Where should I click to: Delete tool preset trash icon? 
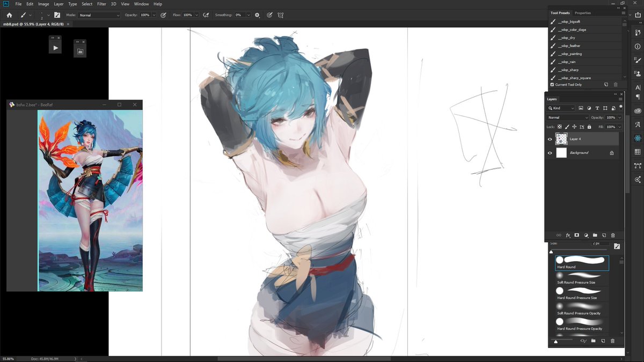[616, 84]
